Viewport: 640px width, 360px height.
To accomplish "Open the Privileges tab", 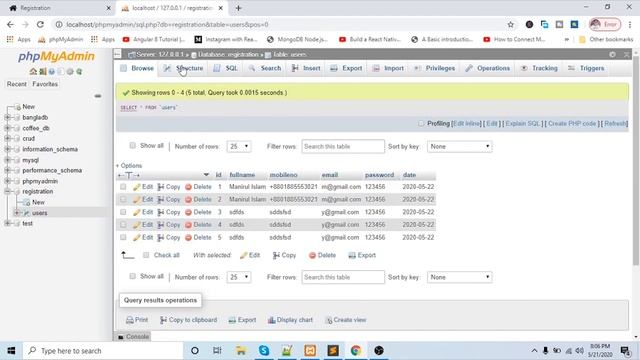I will pos(434,68).
